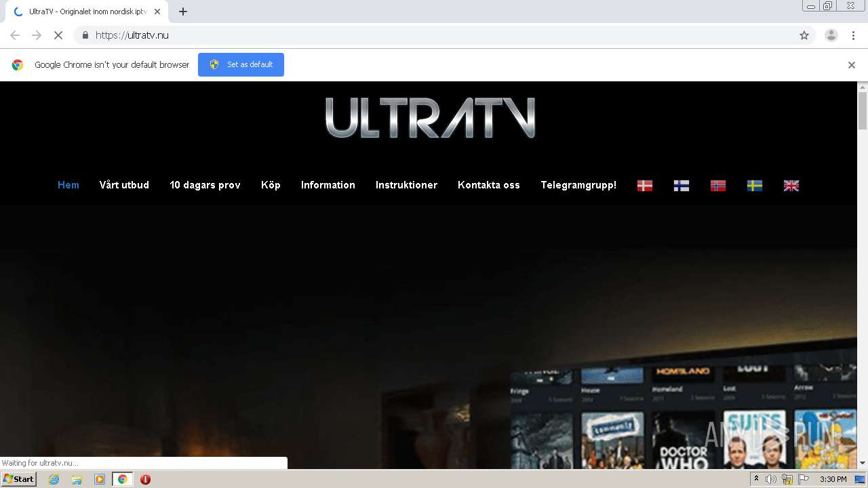Open the volume speaker tray icon
The height and width of the screenshot is (488, 868).
click(771, 479)
